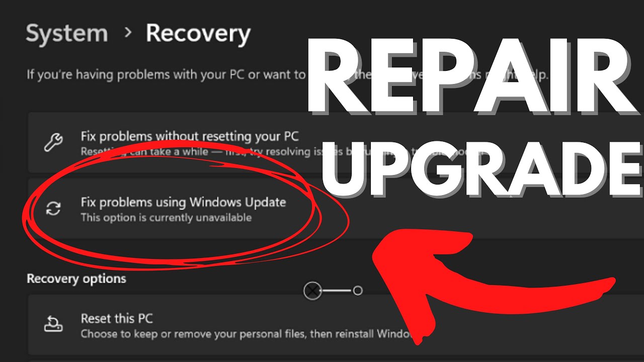Click the crossed circle marker icon
The image size is (644, 362).
312,291
